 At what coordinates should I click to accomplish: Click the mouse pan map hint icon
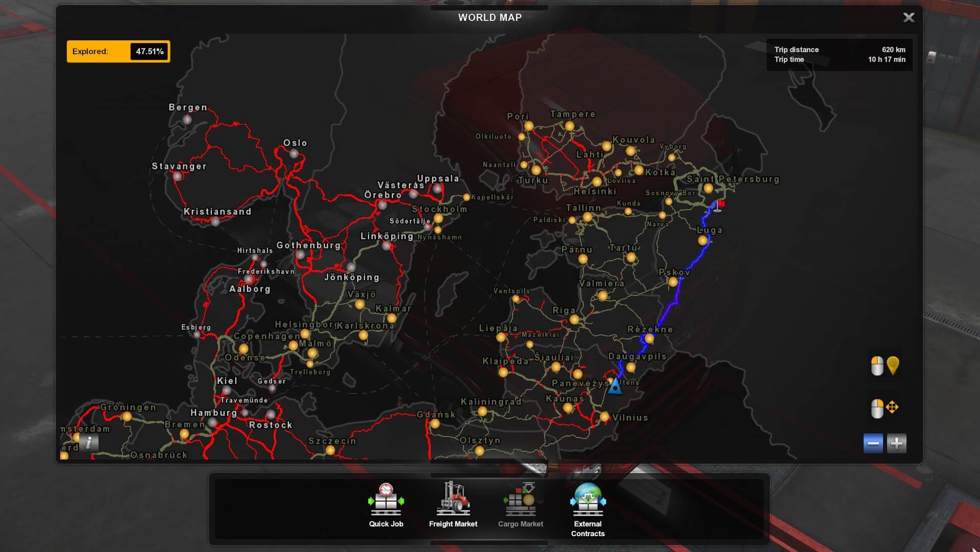point(885,408)
